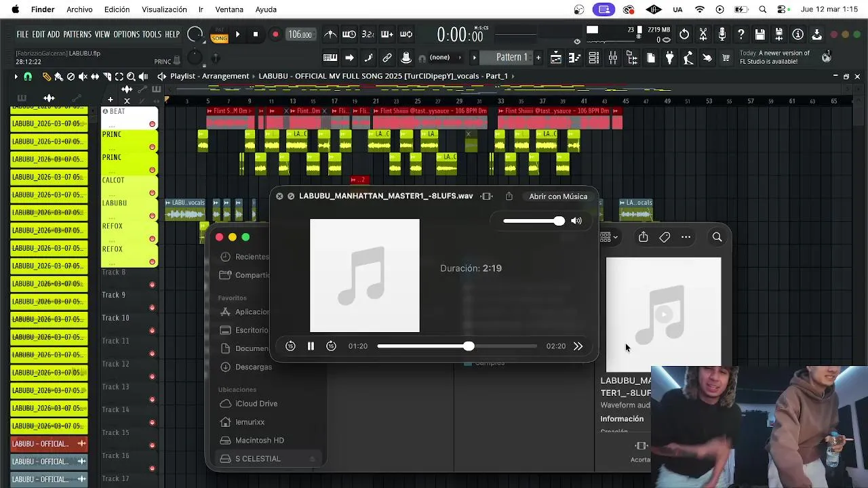The image size is (868, 488).
Task: Click Abrir con Música button
Action: click(558, 197)
